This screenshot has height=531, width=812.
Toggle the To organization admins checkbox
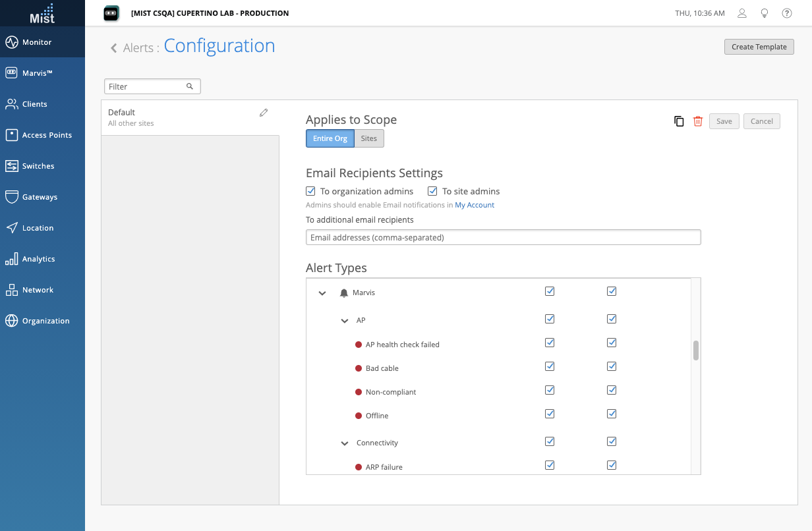pyautogui.click(x=311, y=191)
